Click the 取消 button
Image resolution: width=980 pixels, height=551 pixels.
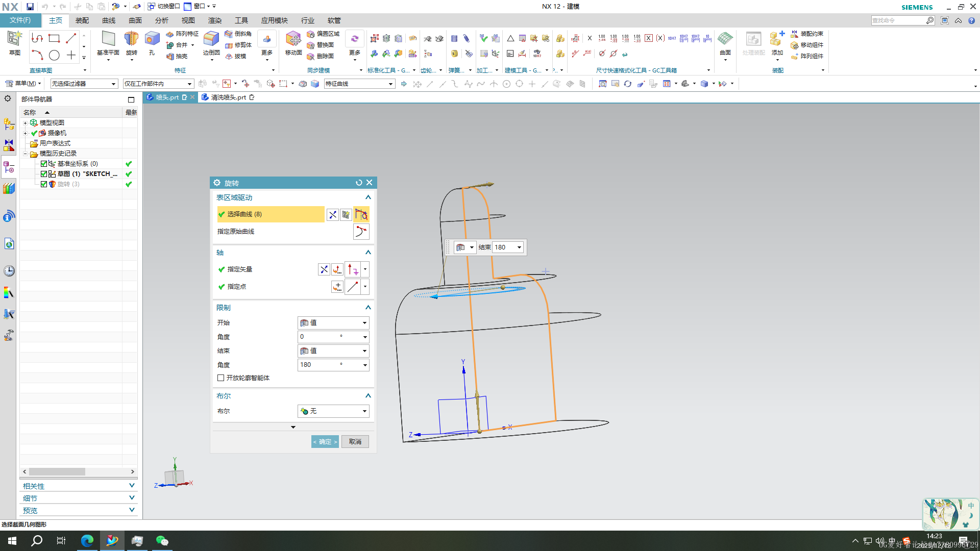click(x=355, y=442)
